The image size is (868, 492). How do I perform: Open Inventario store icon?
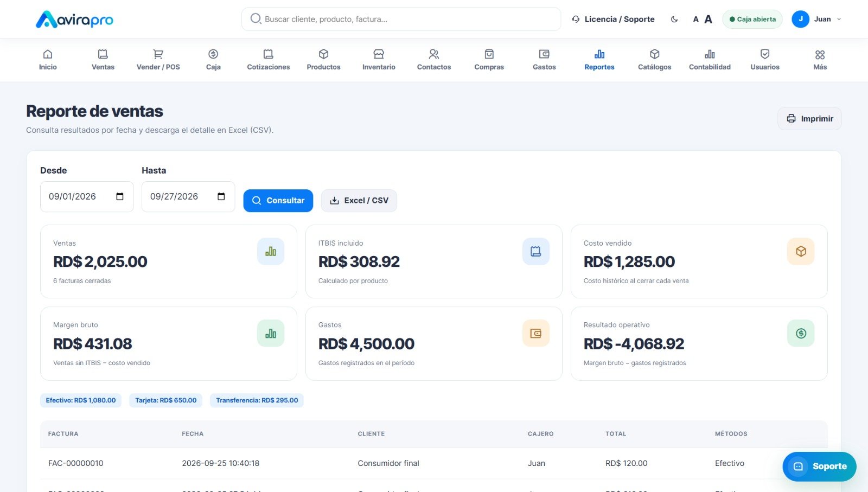click(x=379, y=54)
